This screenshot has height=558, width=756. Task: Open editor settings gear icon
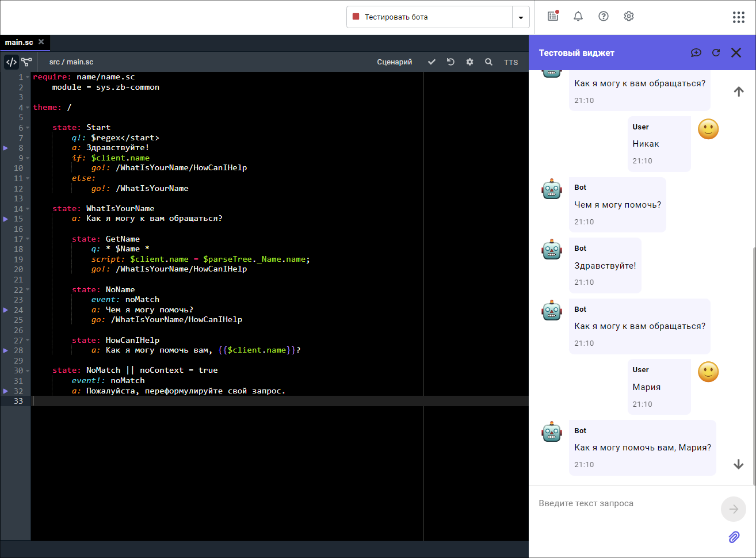click(469, 62)
